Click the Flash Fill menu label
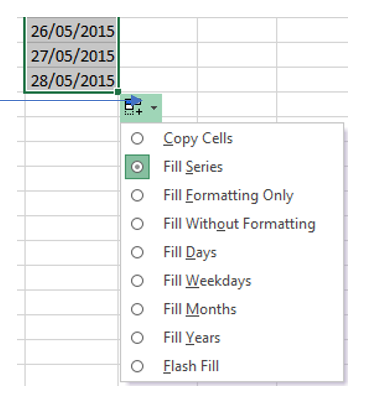Screen dimensions: 370x394 191,366
